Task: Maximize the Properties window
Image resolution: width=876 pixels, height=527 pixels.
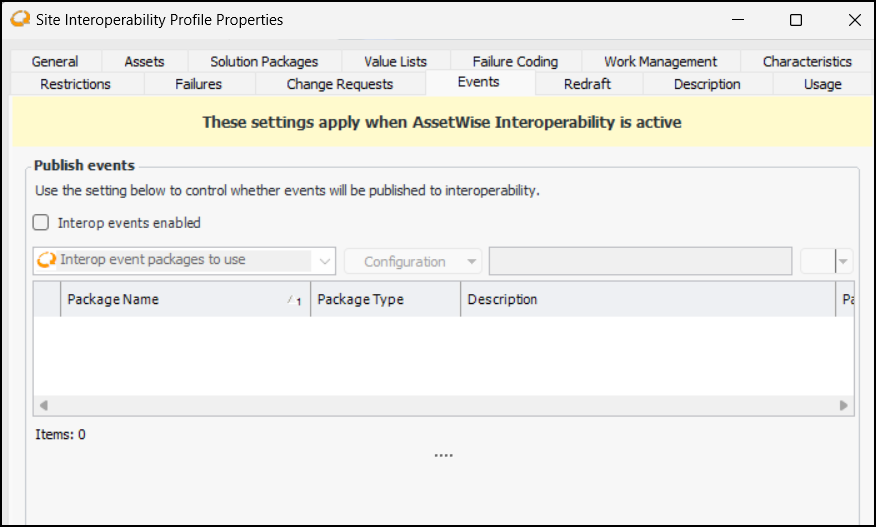Action: (x=796, y=20)
